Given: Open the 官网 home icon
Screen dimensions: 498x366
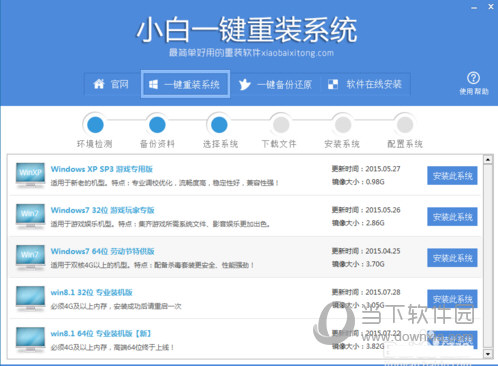Looking at the screenshot, I should pyautogui.click(x=99, y=84).
